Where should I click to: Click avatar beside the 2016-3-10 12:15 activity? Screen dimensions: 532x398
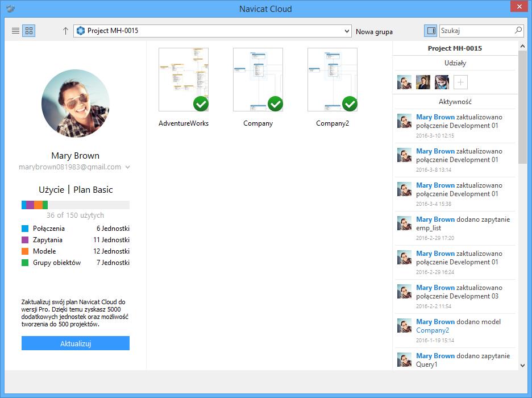[x=405, y=121]
